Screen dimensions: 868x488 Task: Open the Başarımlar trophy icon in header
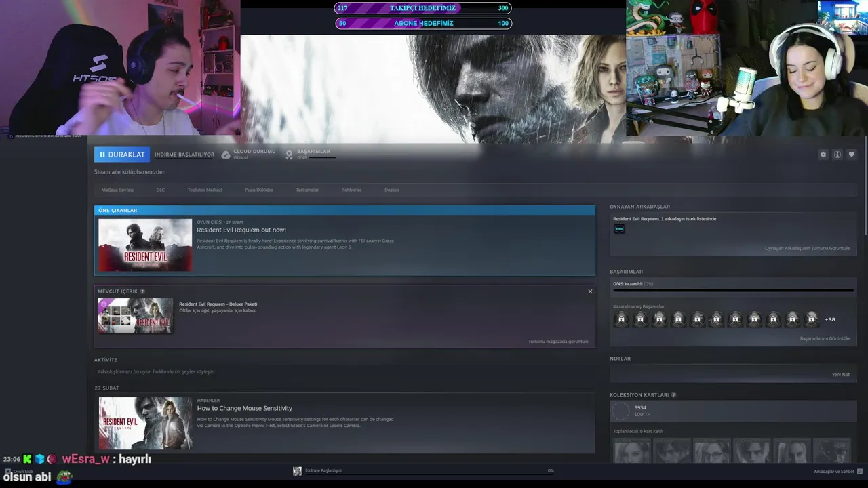click(289, 155)
